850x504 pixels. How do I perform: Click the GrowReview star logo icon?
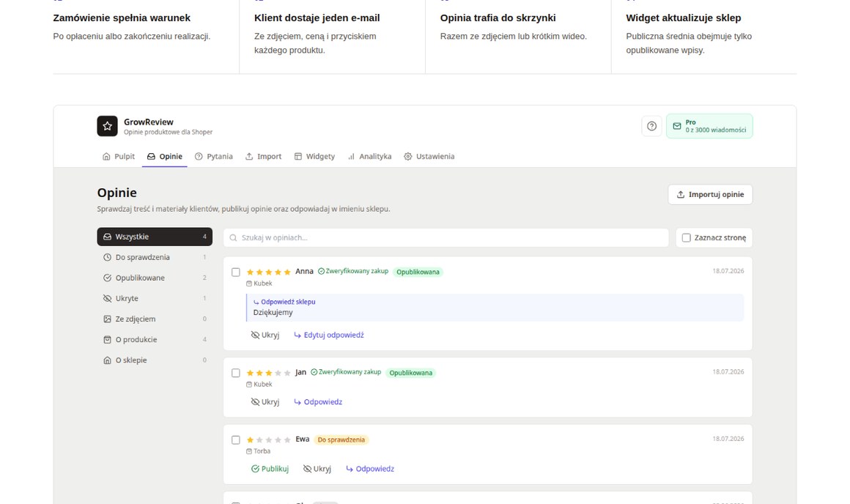[107, 126]
